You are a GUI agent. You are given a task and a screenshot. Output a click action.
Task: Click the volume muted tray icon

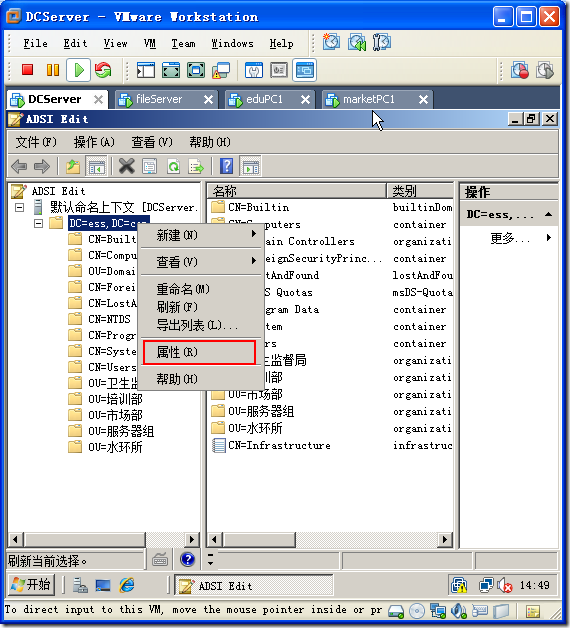pyautogui.click(x=505, y=586)
